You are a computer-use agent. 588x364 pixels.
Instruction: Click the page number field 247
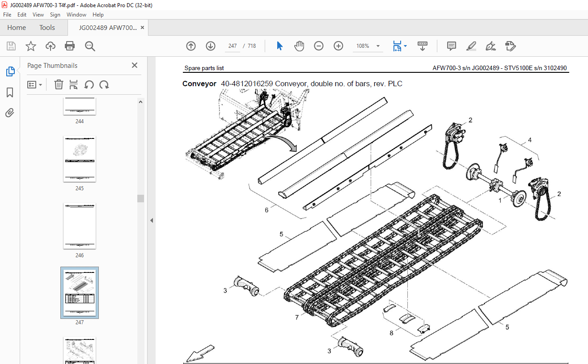point(232,46)
